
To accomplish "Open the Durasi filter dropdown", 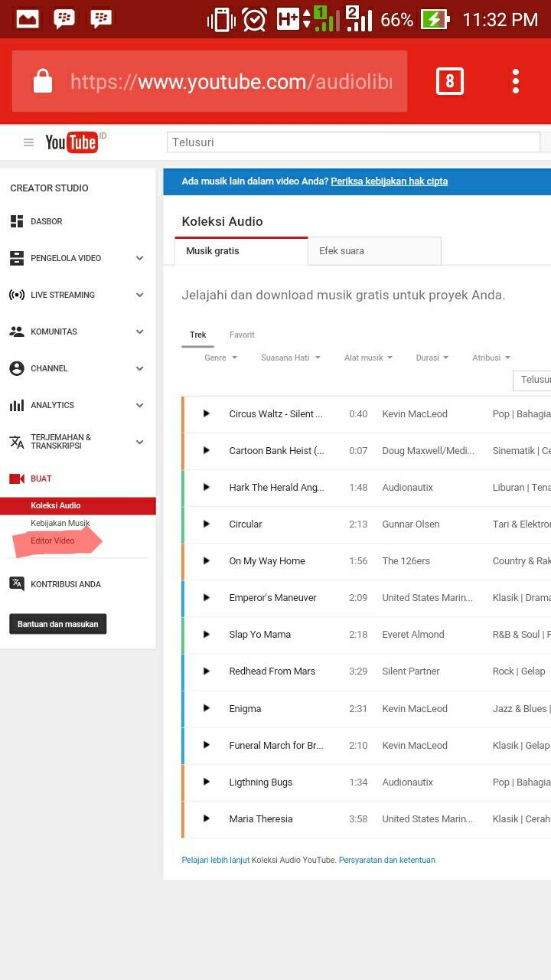I will [432, 358].
